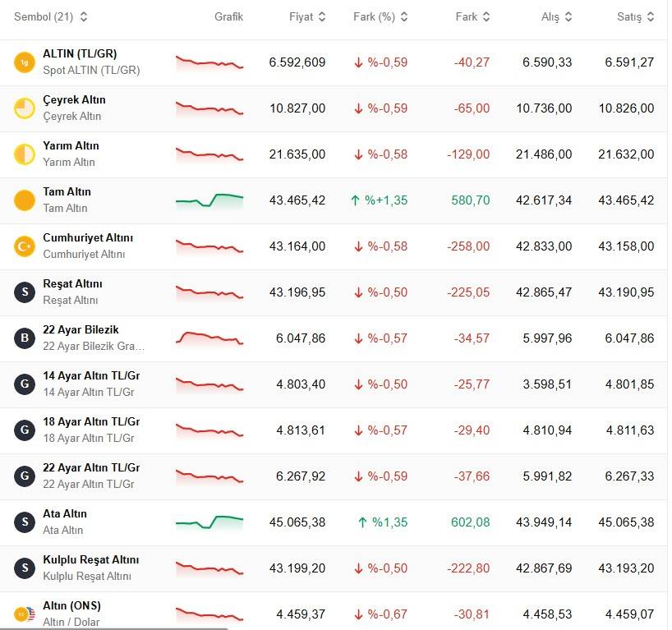Click the Fark value 602,08
Image resolution: width=672 pixels, height=630 pixels.
470,522
